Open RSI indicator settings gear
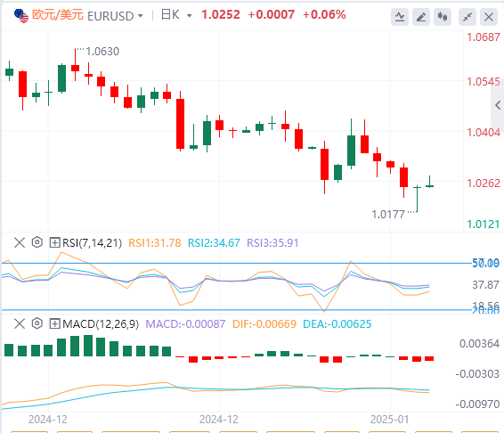The height and width of the screenshot is (433, 504). click(37, 242)
